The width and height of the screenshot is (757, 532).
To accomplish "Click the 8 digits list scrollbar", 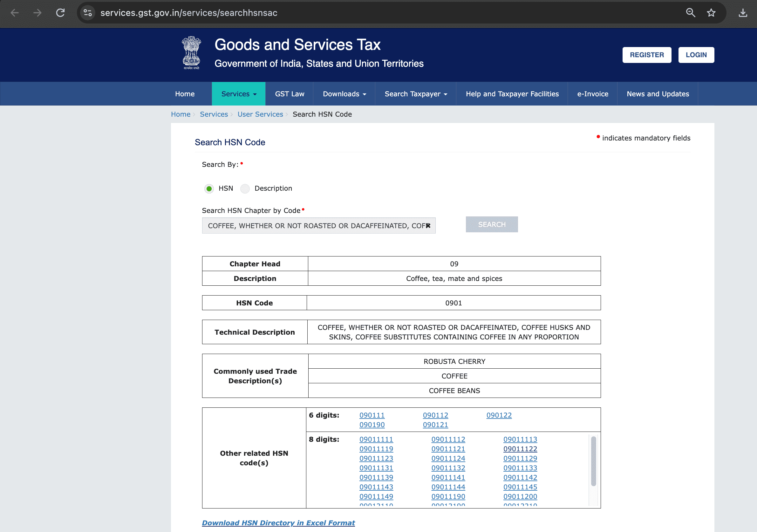I will [593, 461].
